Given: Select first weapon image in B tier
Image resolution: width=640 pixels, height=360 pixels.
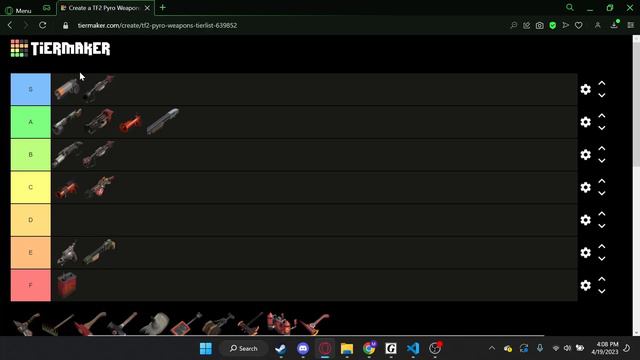Looking at the screenshot, I should tap(67, 154).
